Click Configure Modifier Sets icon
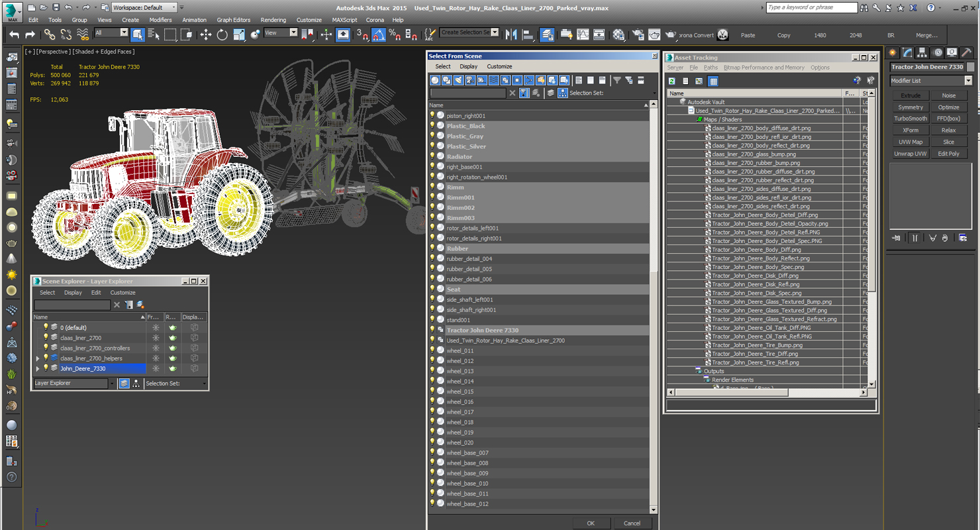 (963, 238)
